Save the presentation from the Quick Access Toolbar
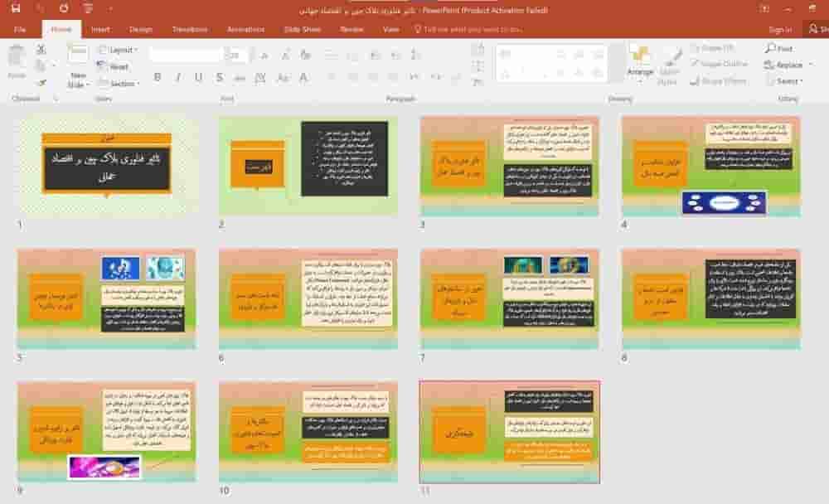Viewport: 829px width, 504px height. point(15,8)
